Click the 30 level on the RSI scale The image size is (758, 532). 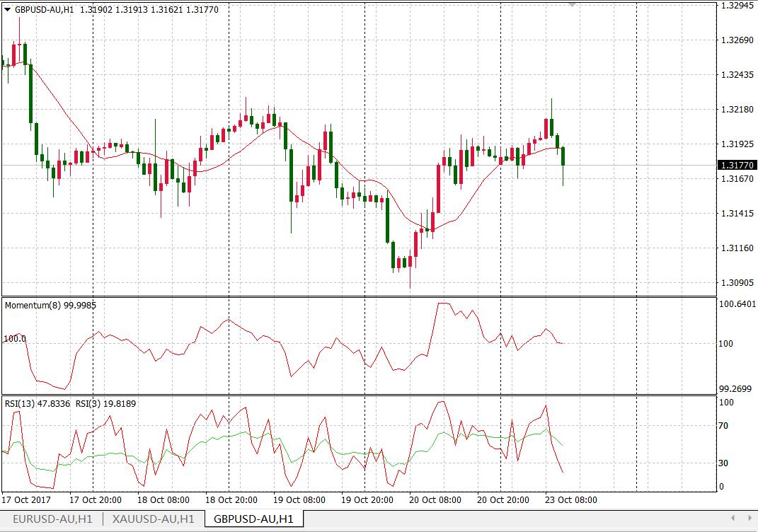(723, 463)
